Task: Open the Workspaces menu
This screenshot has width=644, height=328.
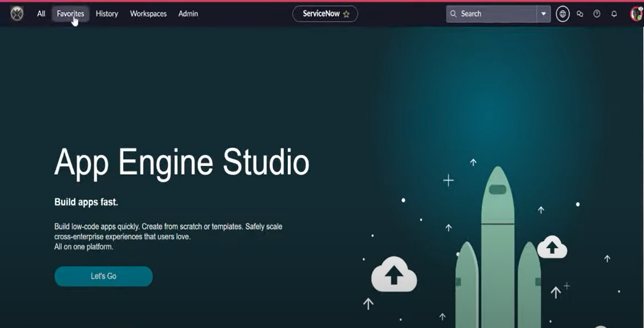Action: [148, 14]
